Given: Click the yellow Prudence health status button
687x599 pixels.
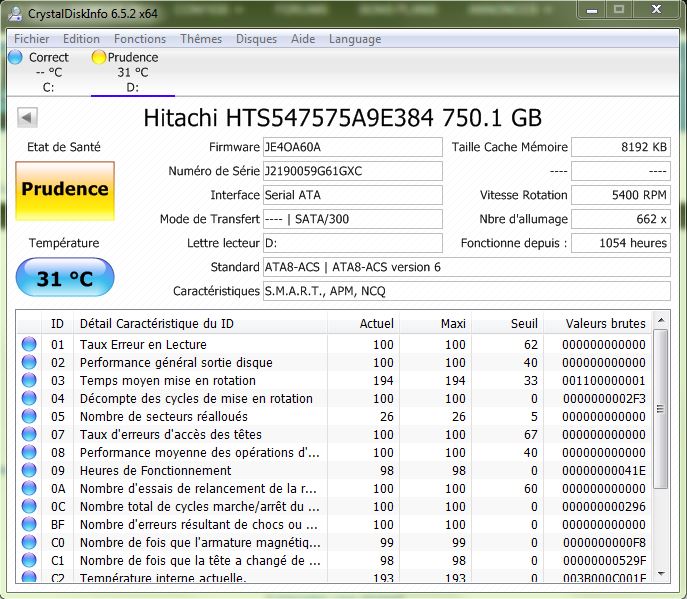Looking at the screenshot, I should click(65, 191).
